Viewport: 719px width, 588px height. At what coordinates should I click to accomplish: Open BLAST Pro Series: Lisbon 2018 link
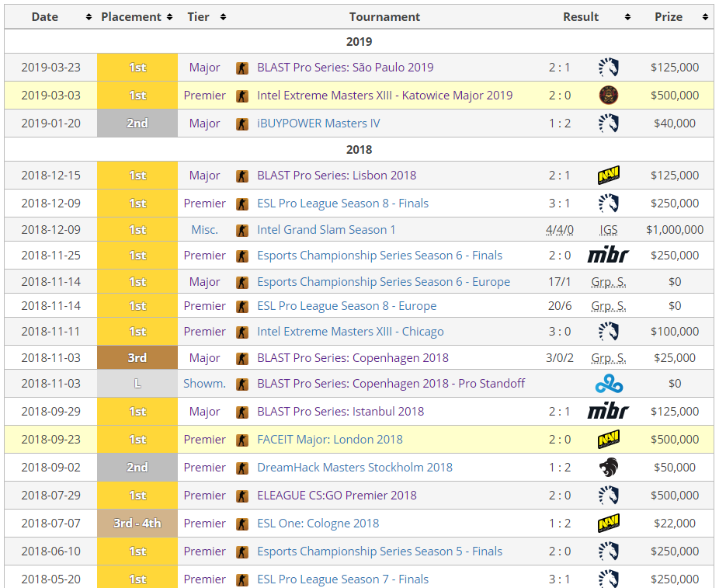coord(336,176)
